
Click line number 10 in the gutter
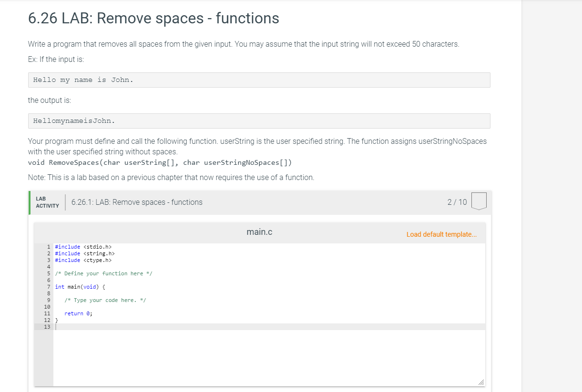pyautogui.click(x=47, y=307)
